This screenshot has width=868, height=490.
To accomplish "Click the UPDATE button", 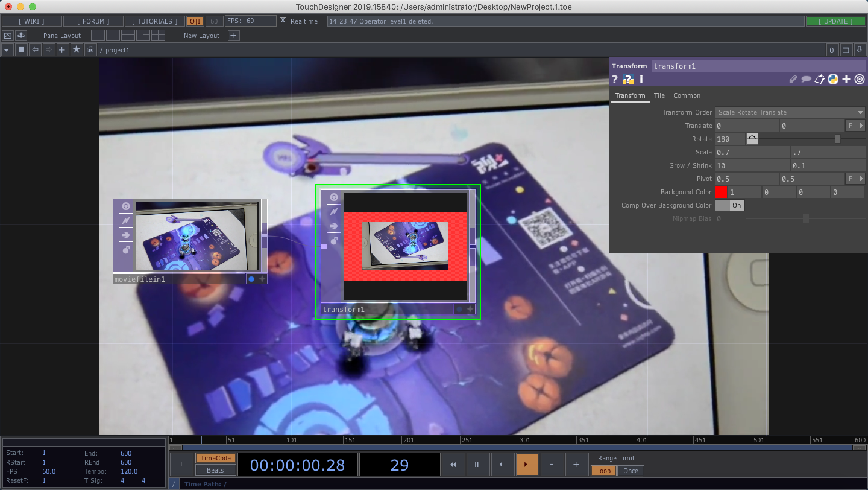I will coord(836,21).
